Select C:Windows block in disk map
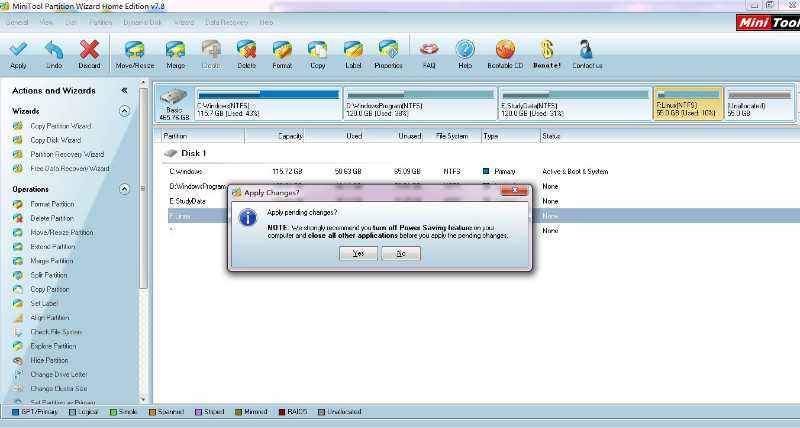Screen dimensions: 800x428 point(268,104)
